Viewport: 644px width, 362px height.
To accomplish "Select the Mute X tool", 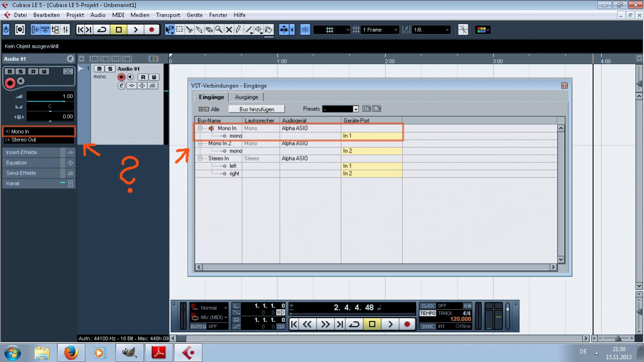I will 229,30.
